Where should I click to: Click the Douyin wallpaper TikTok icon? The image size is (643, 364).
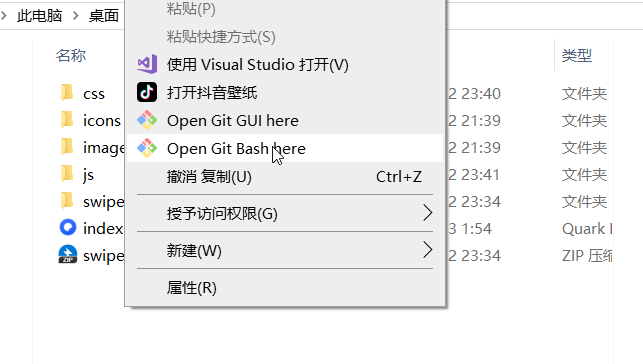tap(147, 92)
